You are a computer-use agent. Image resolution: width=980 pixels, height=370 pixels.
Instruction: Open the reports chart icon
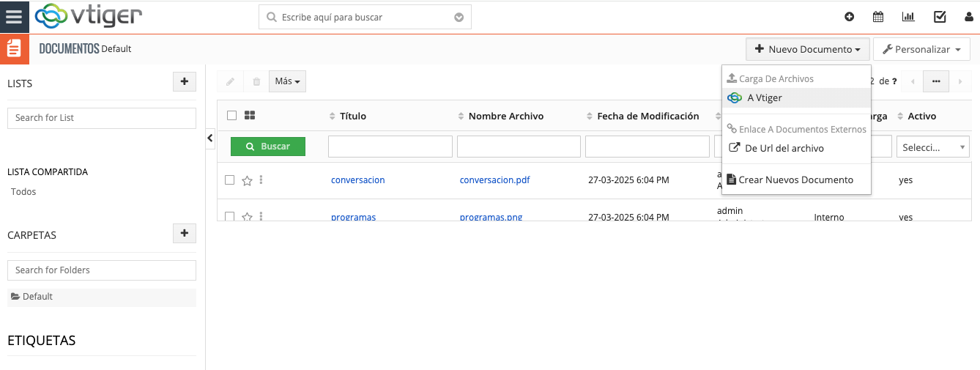click(908, 17)
